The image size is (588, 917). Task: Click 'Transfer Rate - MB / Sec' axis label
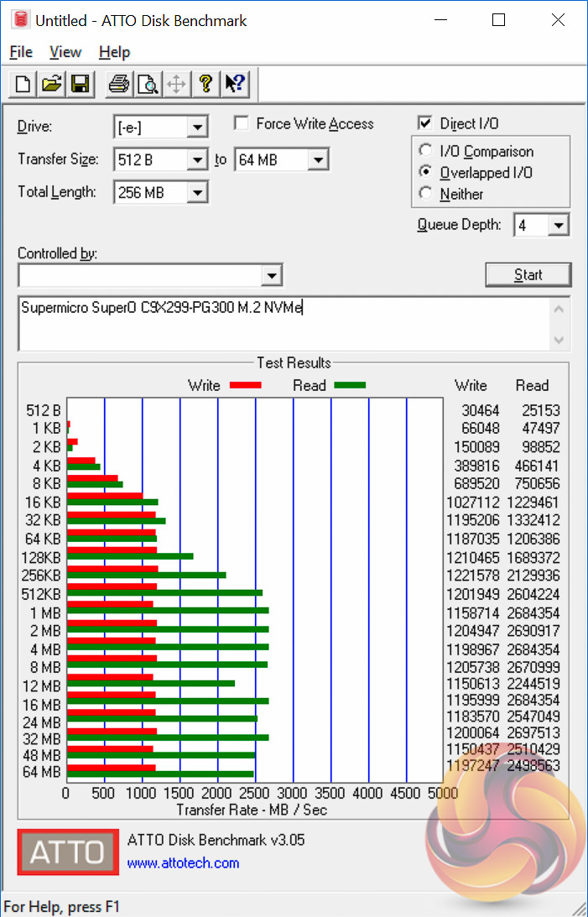[252, 810]
